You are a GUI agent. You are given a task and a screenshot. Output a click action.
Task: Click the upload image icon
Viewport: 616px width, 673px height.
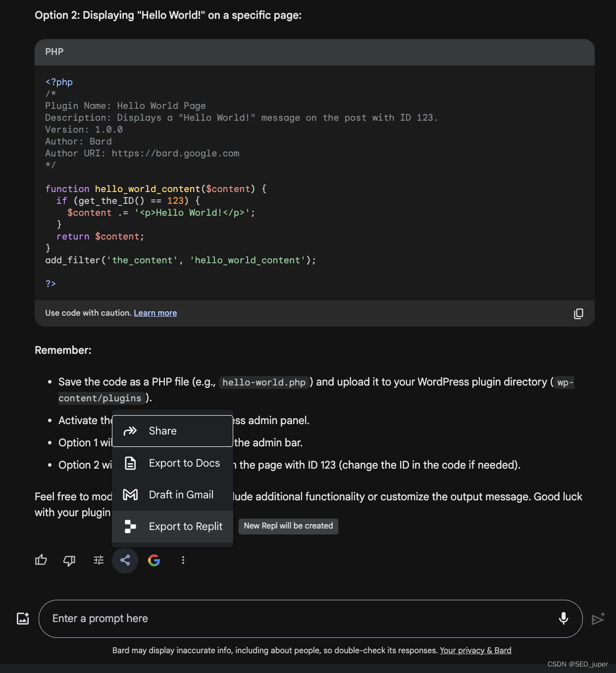(23, 619)
